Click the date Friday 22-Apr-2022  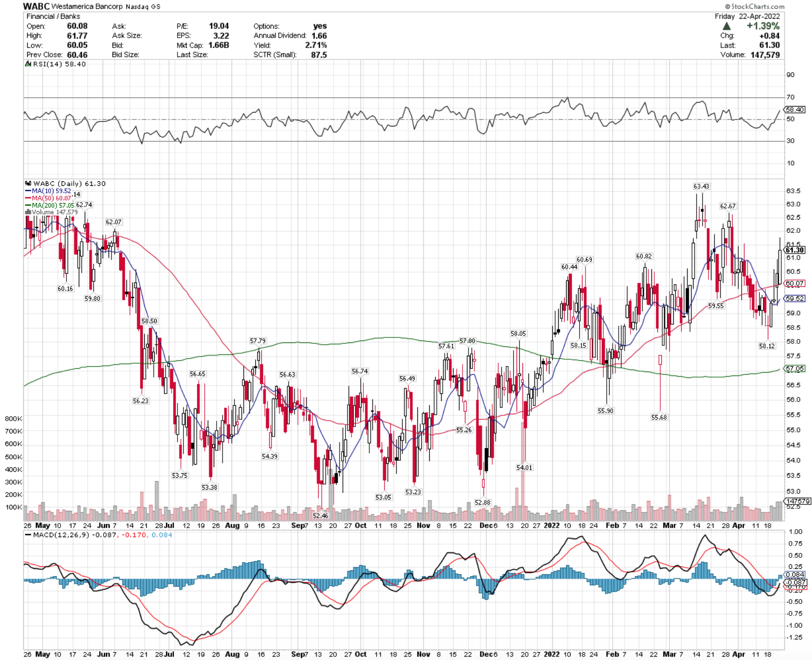pos(747,16)
